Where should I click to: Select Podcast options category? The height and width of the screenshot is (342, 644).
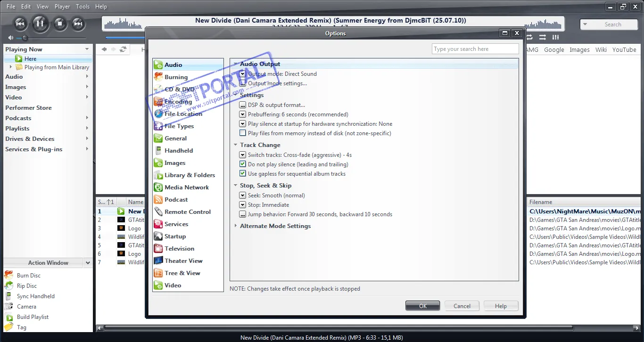[188, 200]
